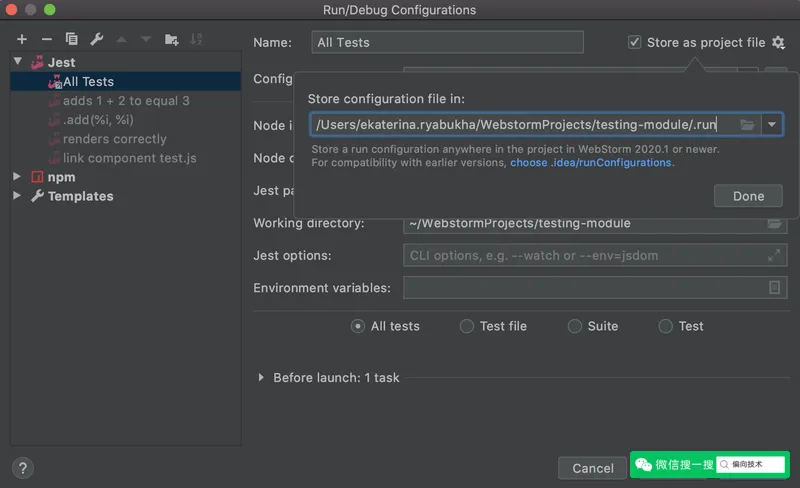Open edit templates via the wrench icon

coord(96,39)
